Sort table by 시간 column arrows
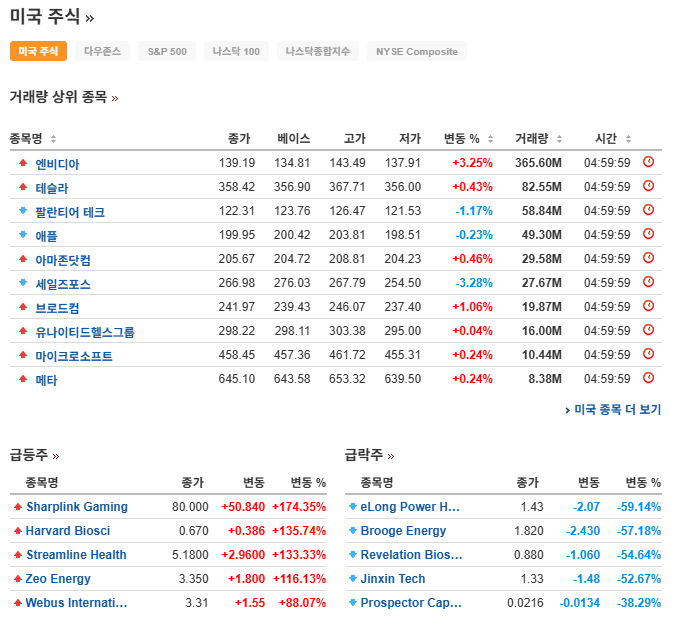This screenshot has height=637, width=677. 629,139
